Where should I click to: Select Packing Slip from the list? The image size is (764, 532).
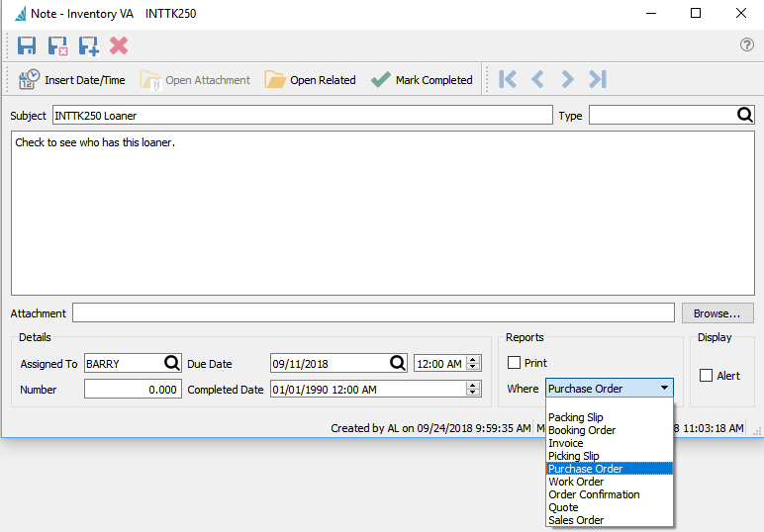(610, 417)
